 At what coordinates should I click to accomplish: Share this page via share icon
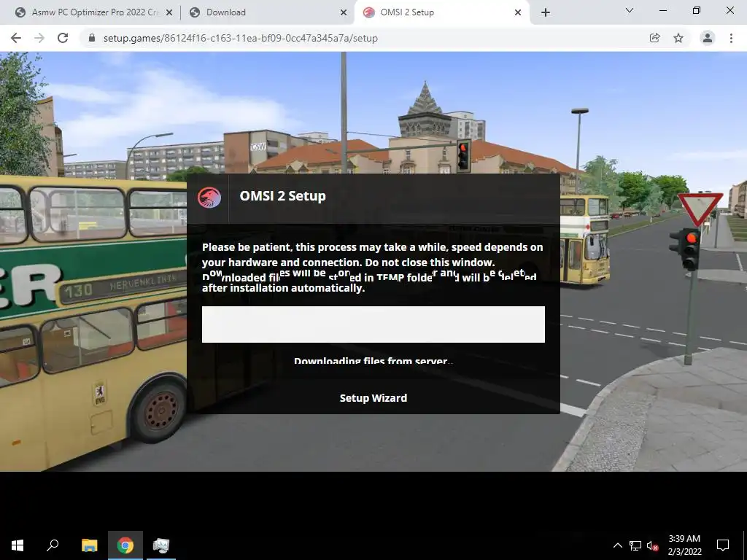point(654,38)
